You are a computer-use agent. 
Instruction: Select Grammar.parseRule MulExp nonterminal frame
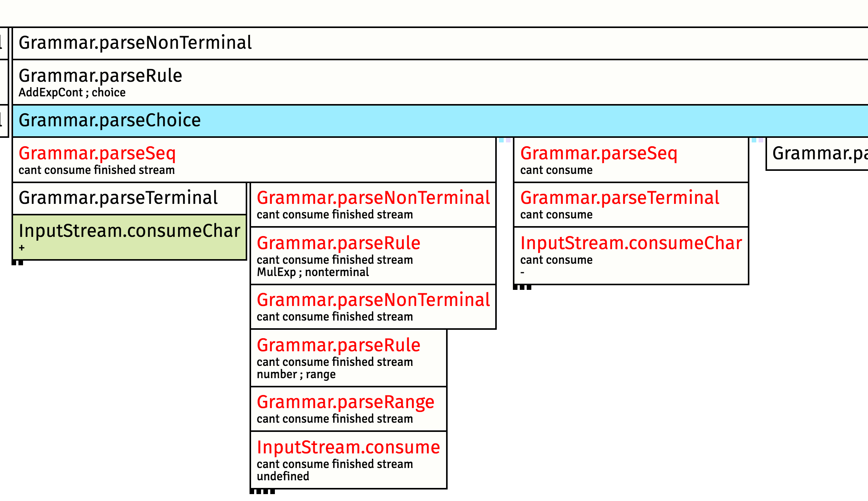pyautogui.click(x=373, y=256)
